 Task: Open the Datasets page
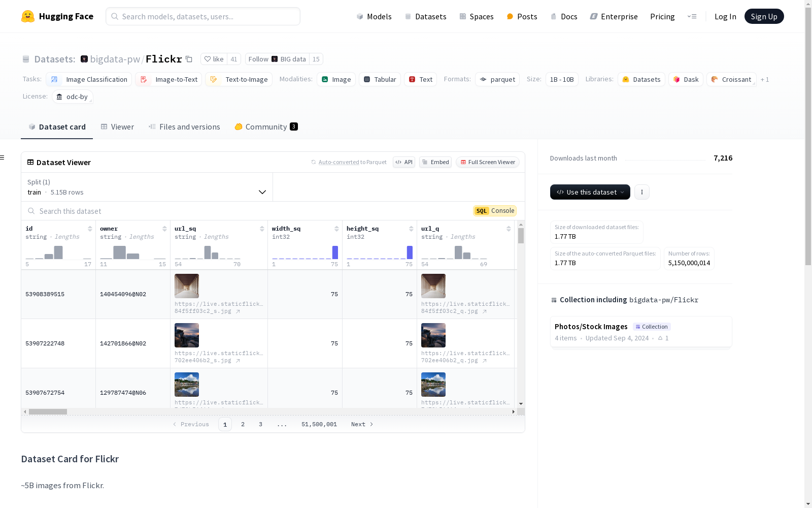[x=425, y=16]
